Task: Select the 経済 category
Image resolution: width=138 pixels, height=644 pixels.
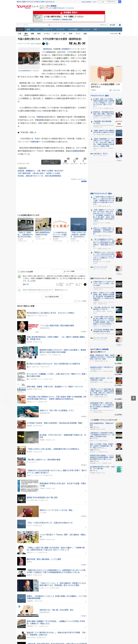Action: [x=39, y=33]
